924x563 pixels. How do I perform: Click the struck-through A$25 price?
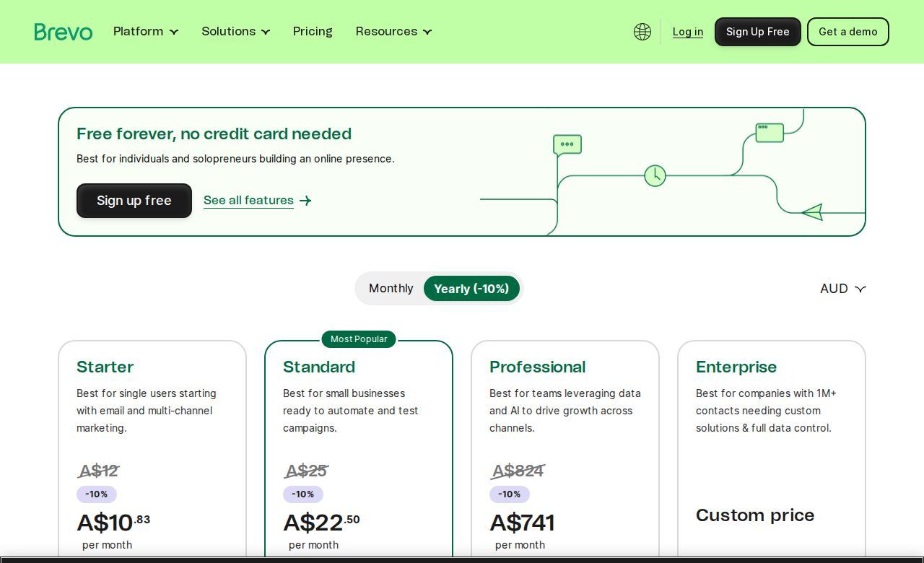(306, 471)
